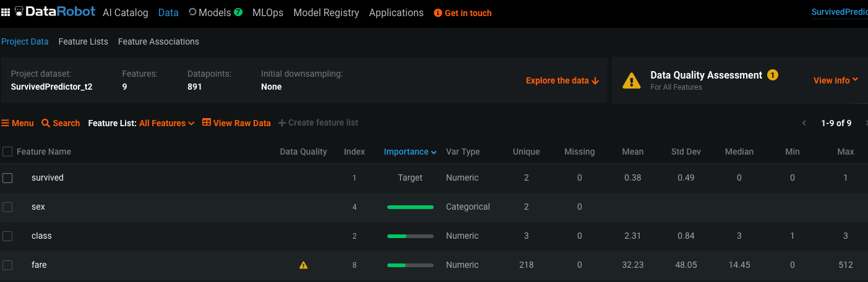Click the sex importance bar
This screenshot has height=282, width=868.
[410, 207]
